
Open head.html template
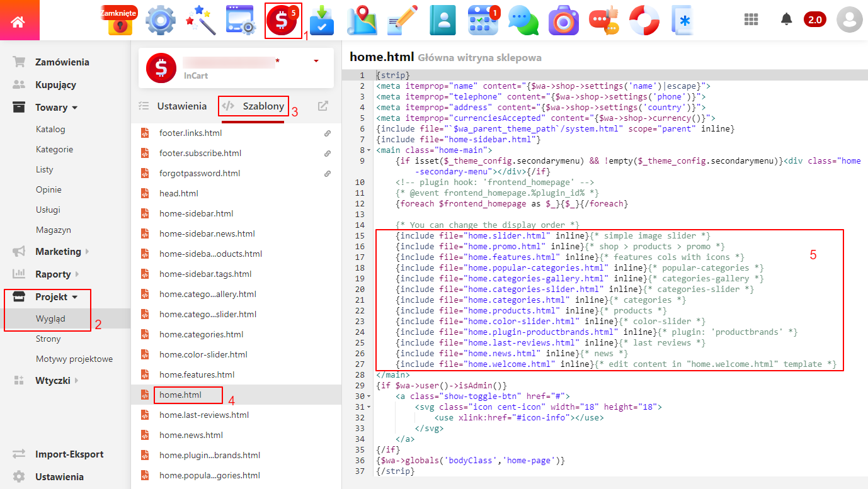[179, 193]
